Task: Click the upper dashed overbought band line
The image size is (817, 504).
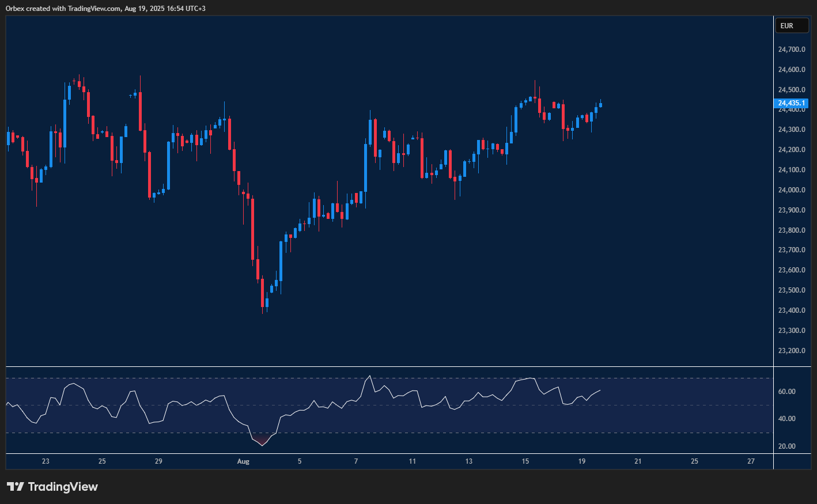Action: tap(403, 377)
